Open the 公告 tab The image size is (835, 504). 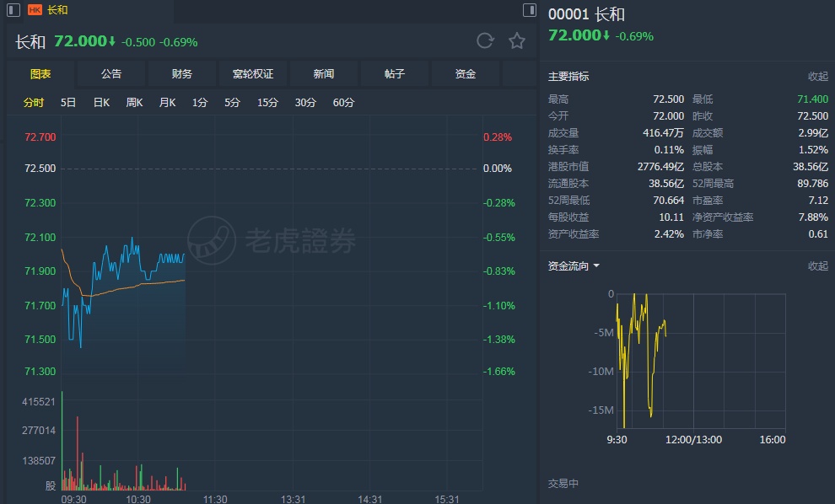click(x=111, y=74)
